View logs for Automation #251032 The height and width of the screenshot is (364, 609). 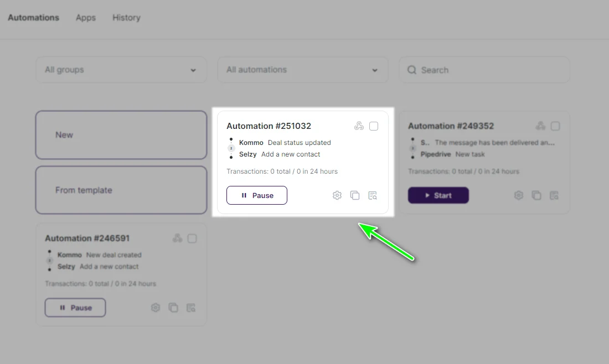pyautogui.click(x=373, y=195)
